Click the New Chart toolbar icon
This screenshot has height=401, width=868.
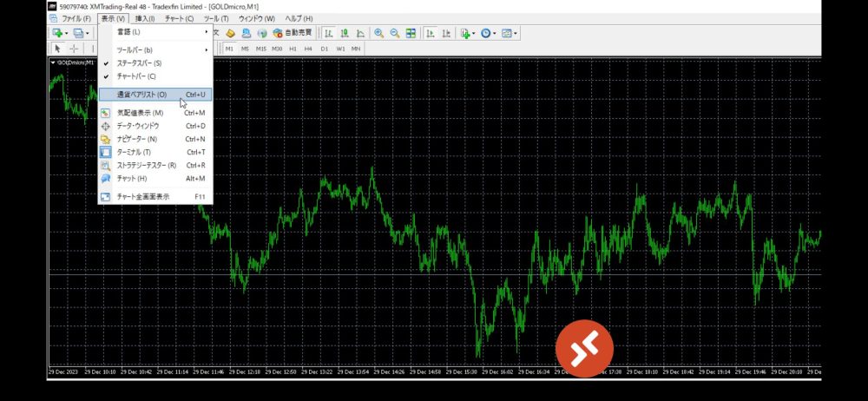(x=57, y=33)
